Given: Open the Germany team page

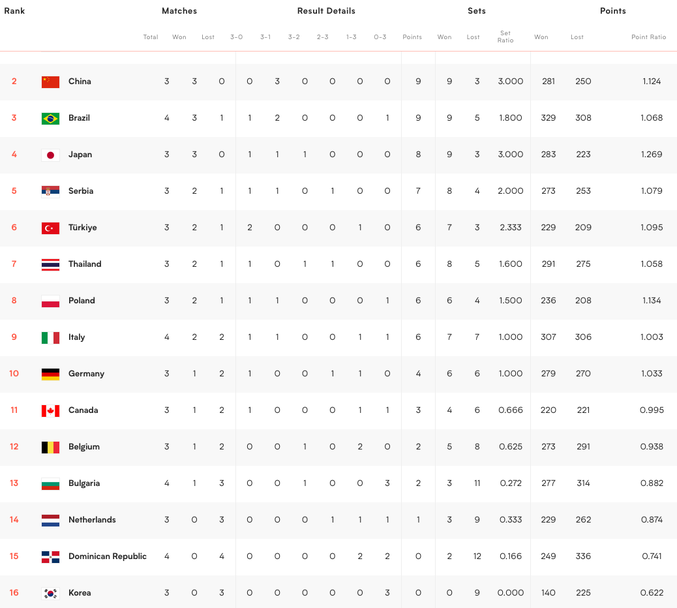Looking at the screenshot, I should (x=86, y=374).
